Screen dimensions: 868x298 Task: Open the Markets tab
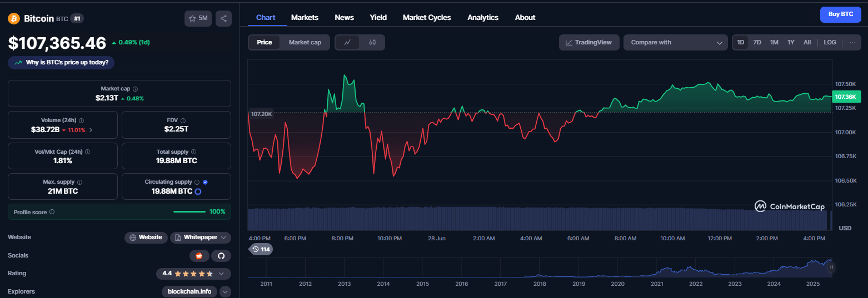coord(305,17)
